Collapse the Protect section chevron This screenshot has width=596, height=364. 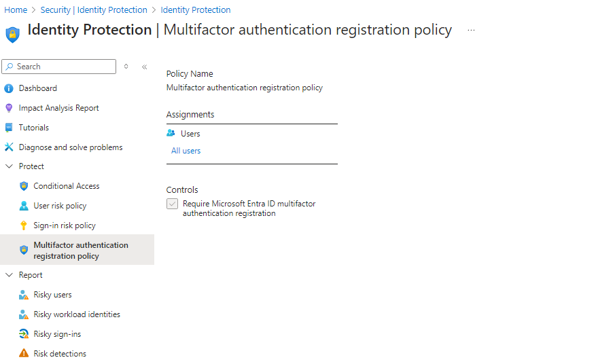pos(9,166)
